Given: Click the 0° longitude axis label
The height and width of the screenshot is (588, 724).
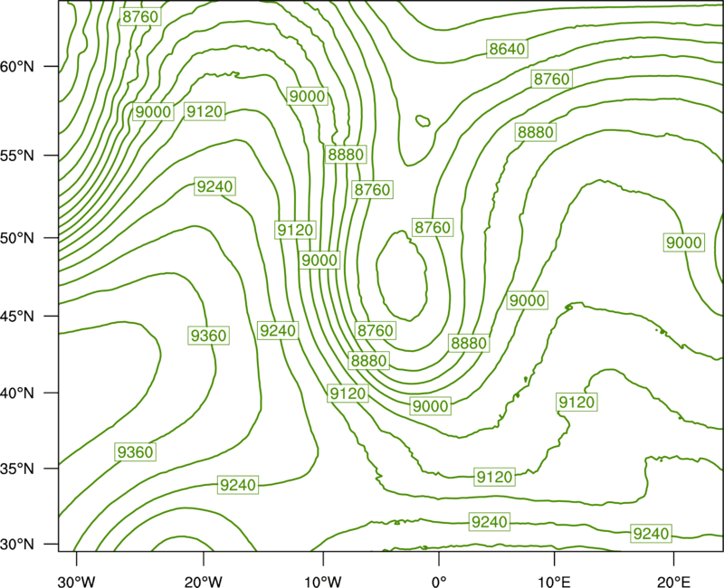Looking at the screenshot, I should [439, 582].
